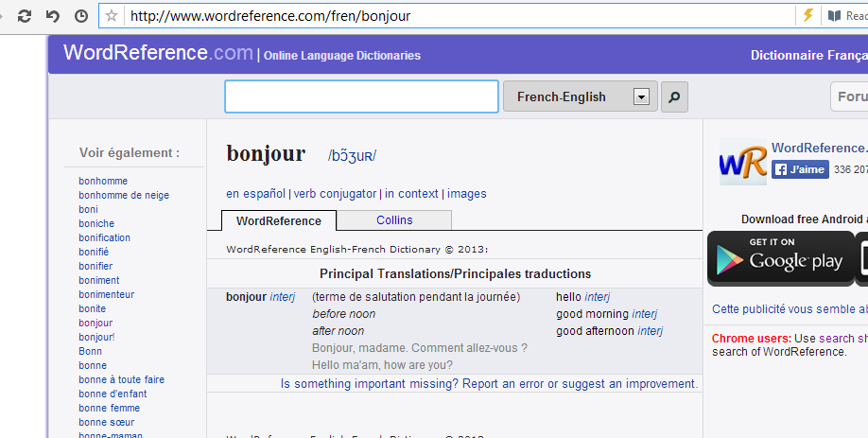Click the 'Cette publicité vous semble' ad link
868x438 pixels.
point(790,309)
